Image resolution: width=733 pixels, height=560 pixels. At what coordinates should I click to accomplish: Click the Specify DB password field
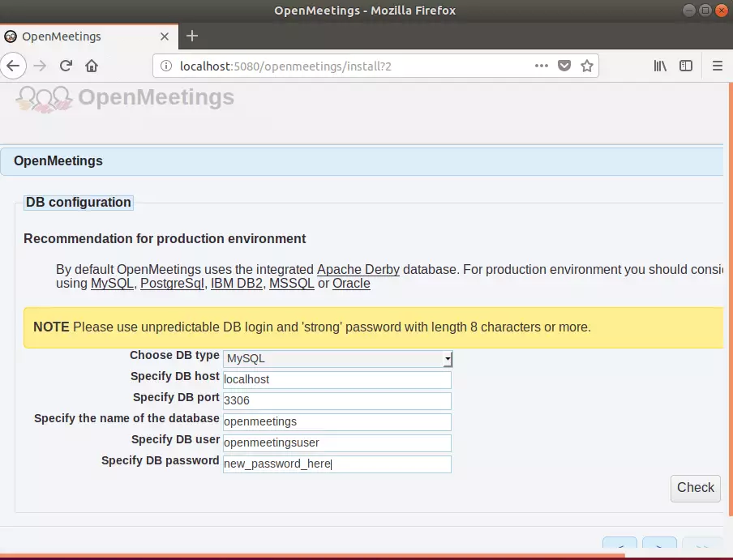pyautogui.click(x=337, y=464)
